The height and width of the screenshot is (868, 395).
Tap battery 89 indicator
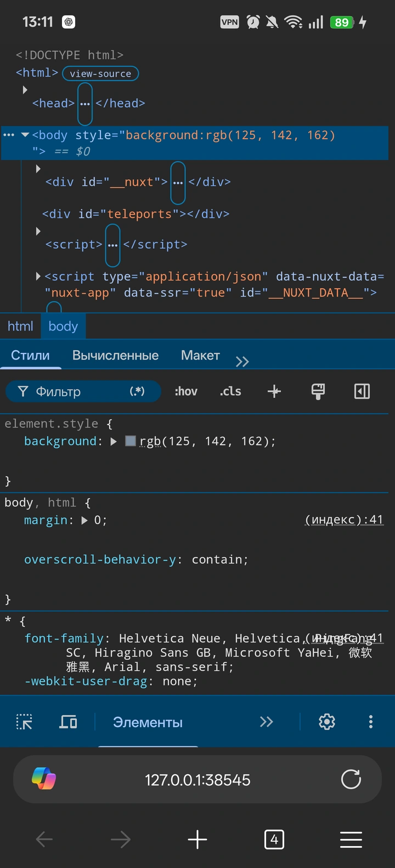[342, 22]
